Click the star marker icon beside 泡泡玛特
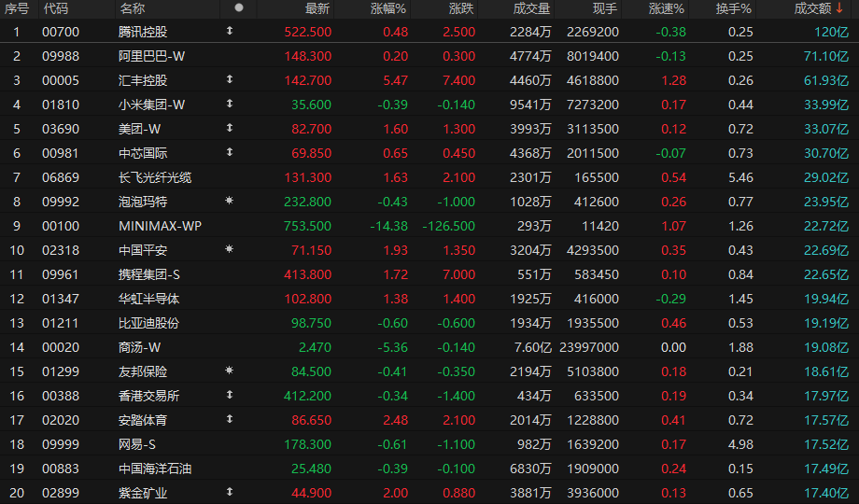859x504 pixels. tap(230, 201)
